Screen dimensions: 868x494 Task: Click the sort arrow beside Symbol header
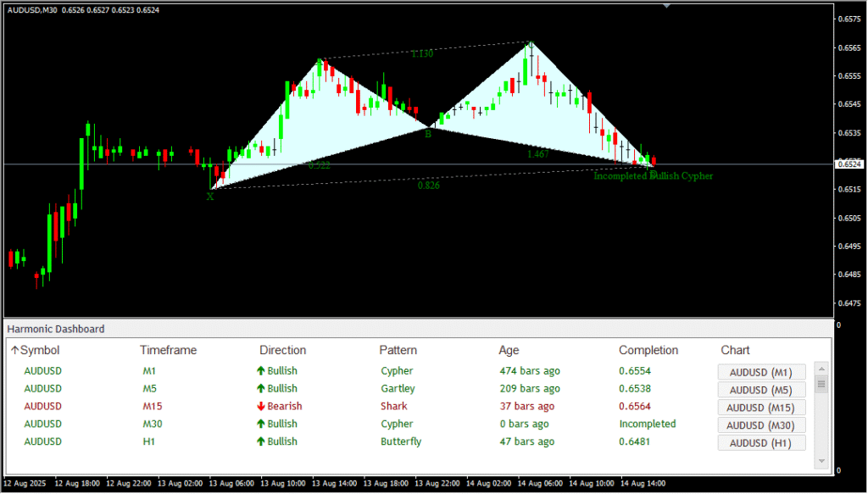click(15, 350)
